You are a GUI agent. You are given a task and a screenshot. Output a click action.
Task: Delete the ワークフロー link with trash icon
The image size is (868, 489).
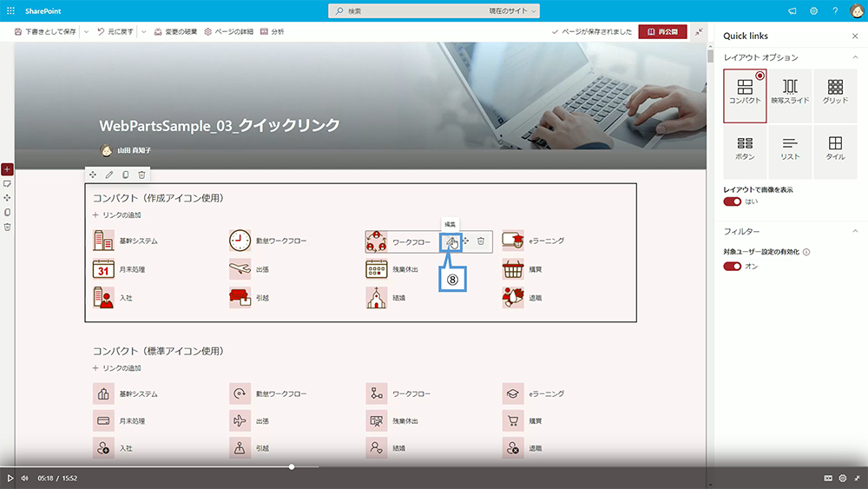[x=481, y=241]
